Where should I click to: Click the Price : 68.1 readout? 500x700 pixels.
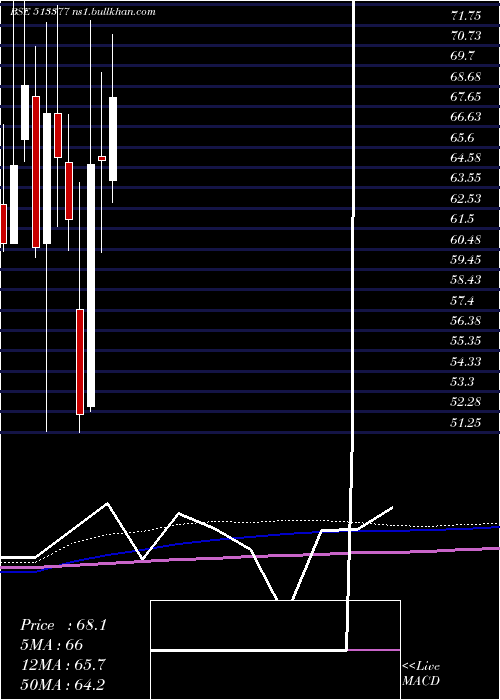tap(63, 625)
